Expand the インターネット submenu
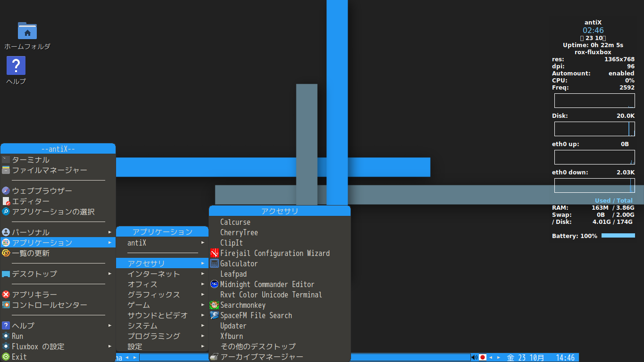Image resolution: width=644 pixels, height=362 pixels. [x=162, y=274]
